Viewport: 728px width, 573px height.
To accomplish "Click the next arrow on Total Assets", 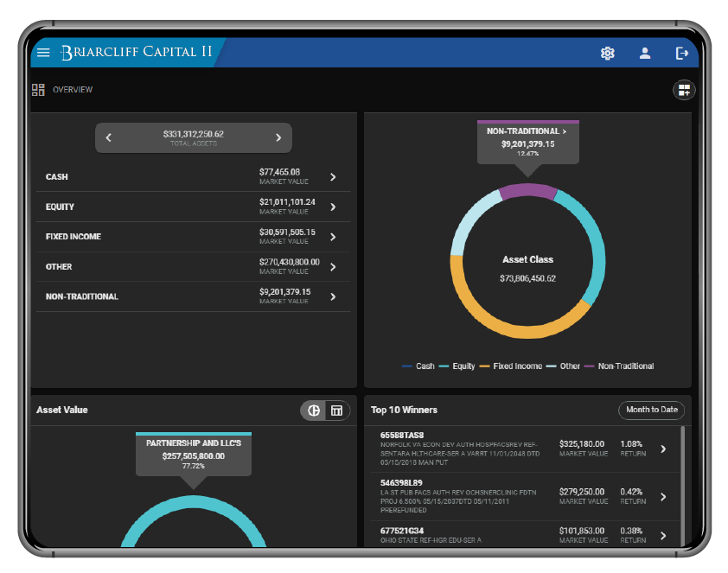I will [x=278, y=137].
